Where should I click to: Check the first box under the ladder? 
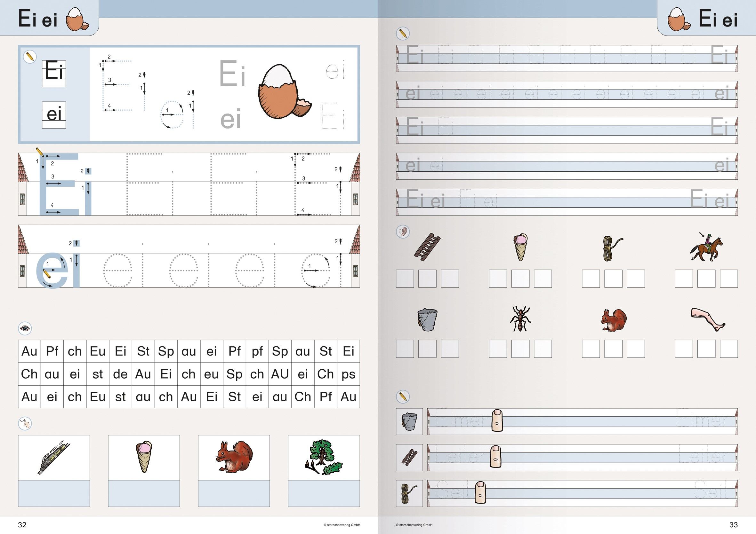tap(405, 278)
